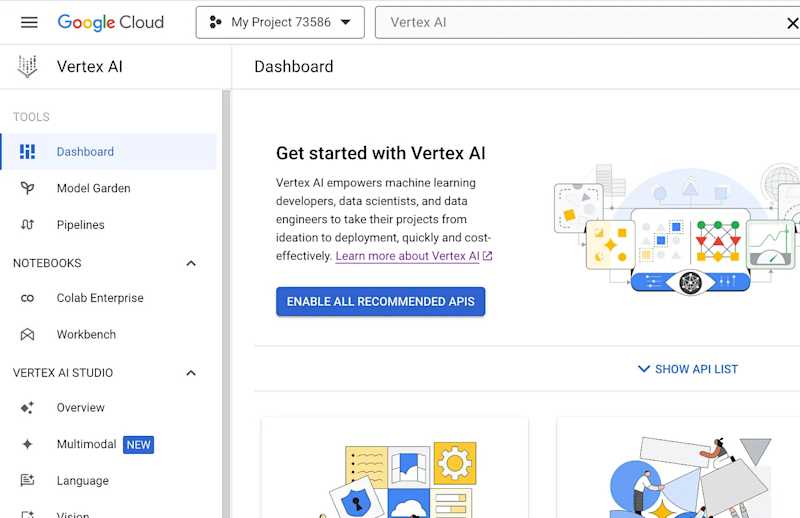Screen dimensions: 800x518
Task: Click the Model Garden sprout icon
Action: click(28, 188)
